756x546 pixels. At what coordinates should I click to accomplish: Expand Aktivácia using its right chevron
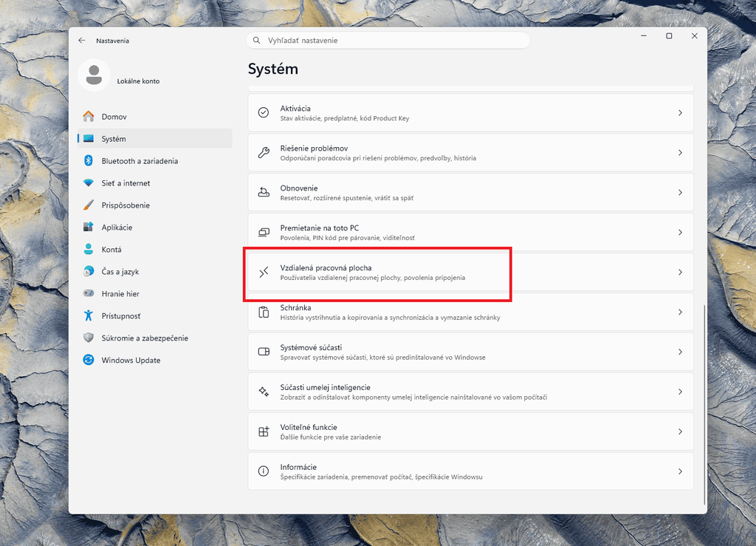point(680,112)
